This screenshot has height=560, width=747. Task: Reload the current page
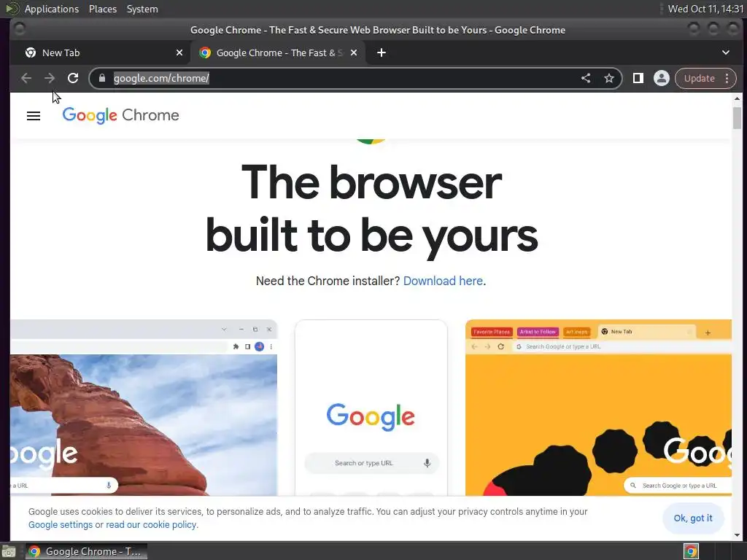pos(73,78)
